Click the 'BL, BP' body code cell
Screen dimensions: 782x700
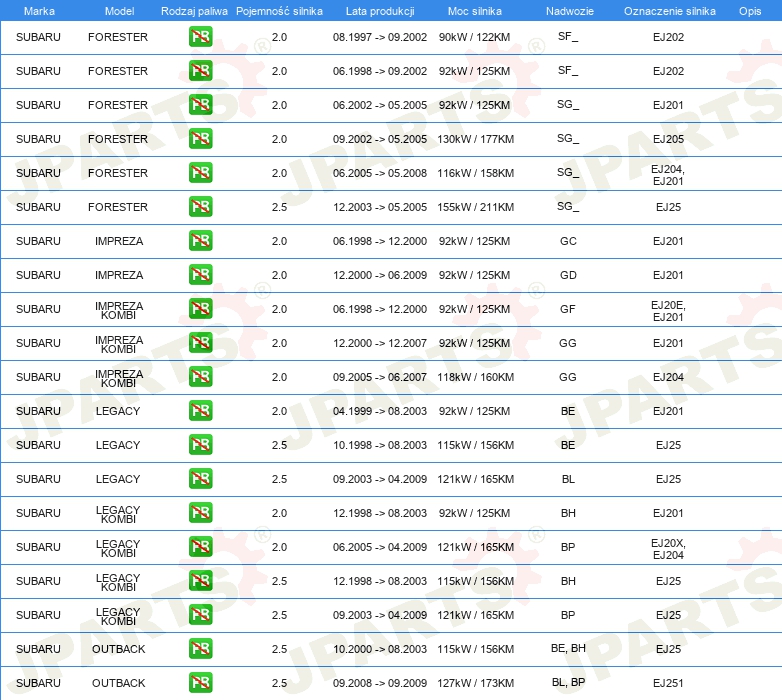[x=568, y=682]
